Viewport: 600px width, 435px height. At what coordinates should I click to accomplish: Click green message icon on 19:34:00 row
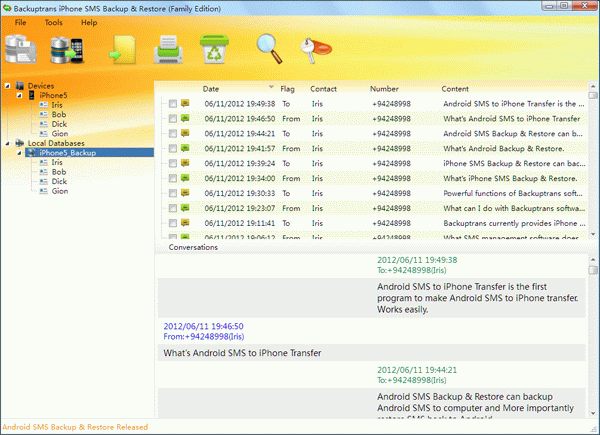pos(185,178)
